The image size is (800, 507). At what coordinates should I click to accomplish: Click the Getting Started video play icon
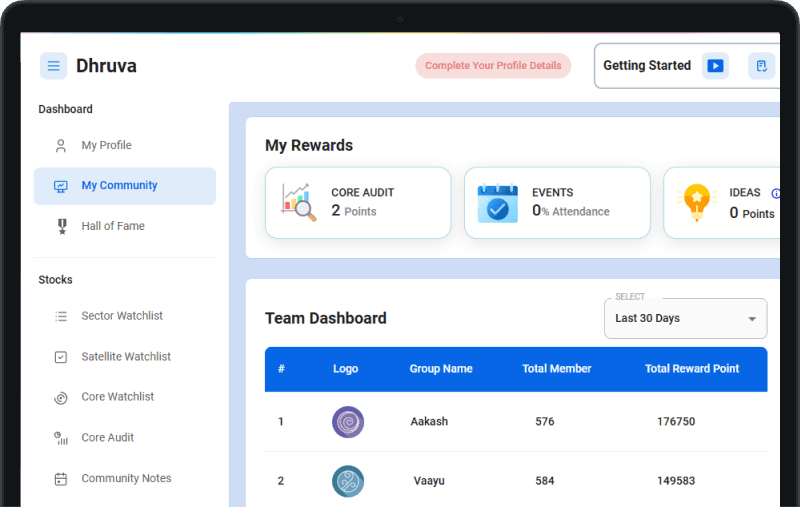point(715,66)
